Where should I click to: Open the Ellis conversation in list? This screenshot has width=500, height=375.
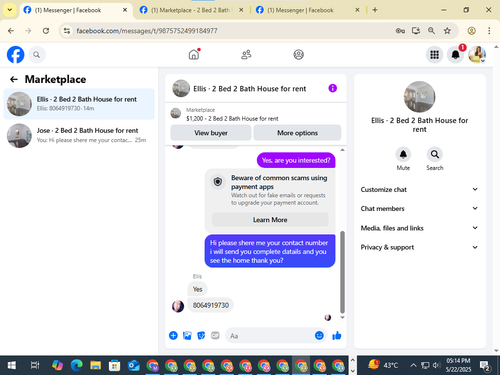(x=79, y=104)
